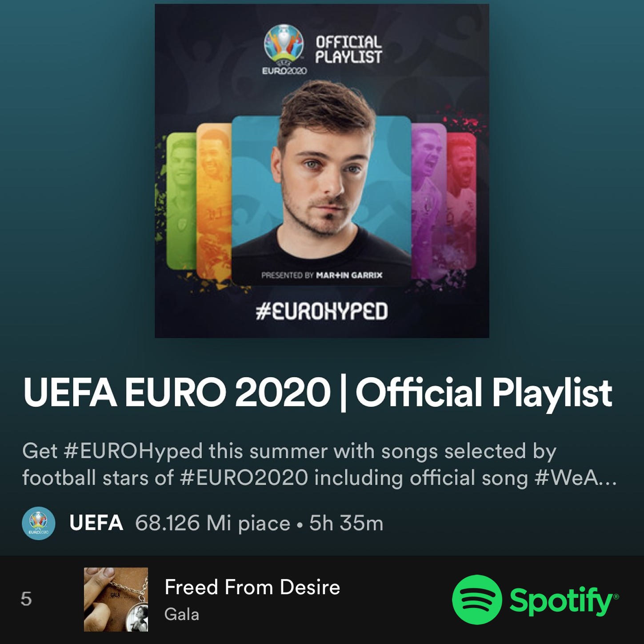Screen dimensions: 644x644
Task: Click the #EUROHYPED hashtag on cover
Action: point(322,311)
